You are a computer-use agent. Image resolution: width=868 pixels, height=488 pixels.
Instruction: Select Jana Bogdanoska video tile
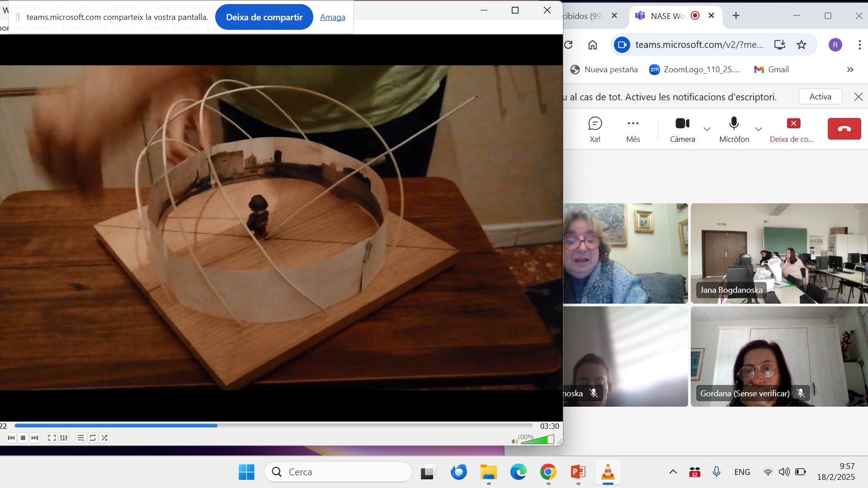tap(779, 253)
